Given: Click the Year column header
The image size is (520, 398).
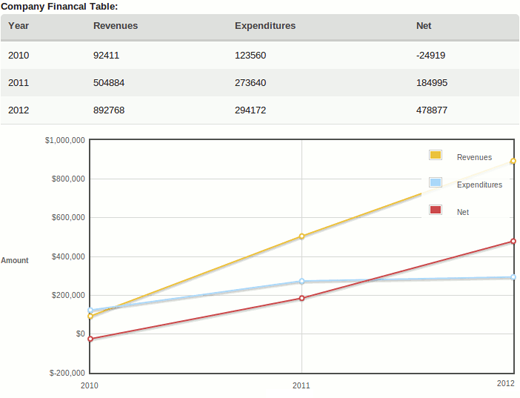Looking at the screenshot, I should tap(18, 26).
